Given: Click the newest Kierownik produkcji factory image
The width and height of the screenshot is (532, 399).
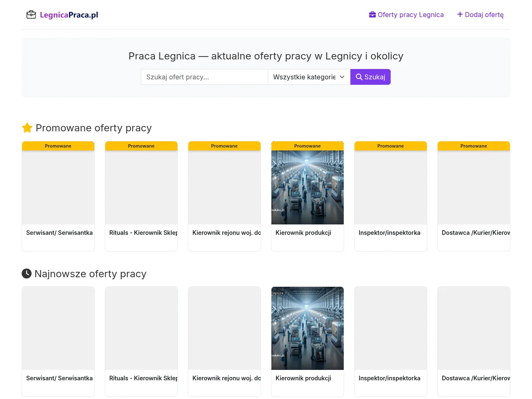Looking at the screenshot, I should 308,328.
